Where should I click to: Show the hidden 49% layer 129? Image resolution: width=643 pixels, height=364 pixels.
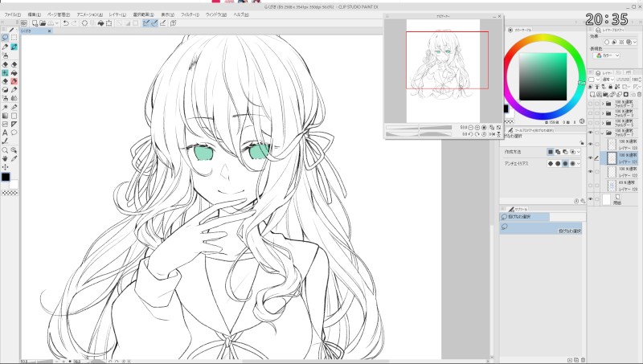point(591,186)
